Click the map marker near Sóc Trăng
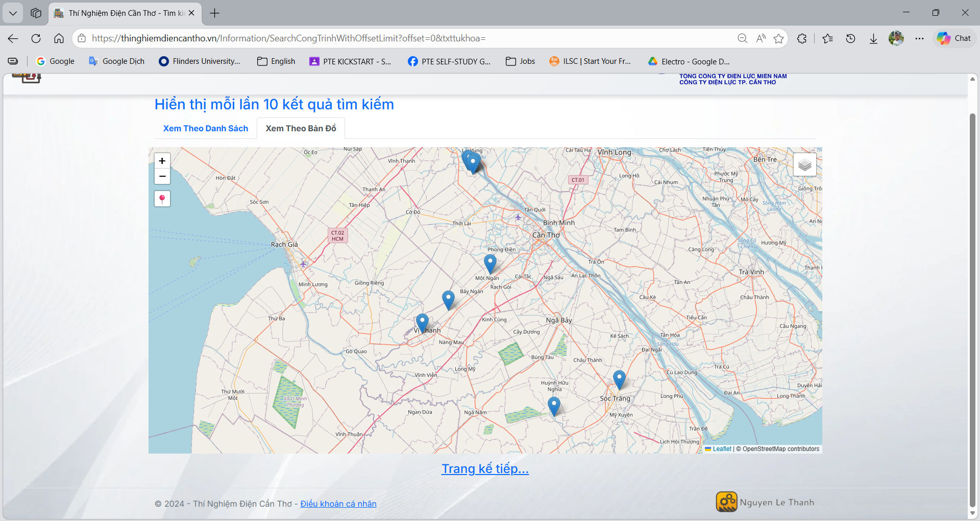Viewport: 980px width, 521px height. click(x=619, y=379)
